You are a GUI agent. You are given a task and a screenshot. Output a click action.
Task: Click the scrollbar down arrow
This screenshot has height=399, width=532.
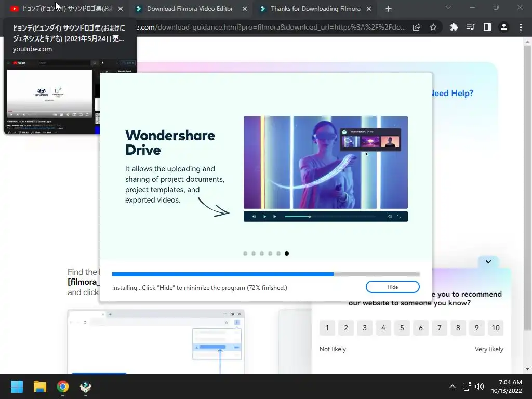pos(527,369)
